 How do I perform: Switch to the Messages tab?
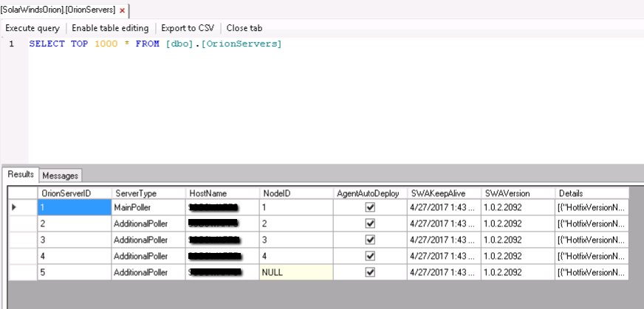coord(60,176)
